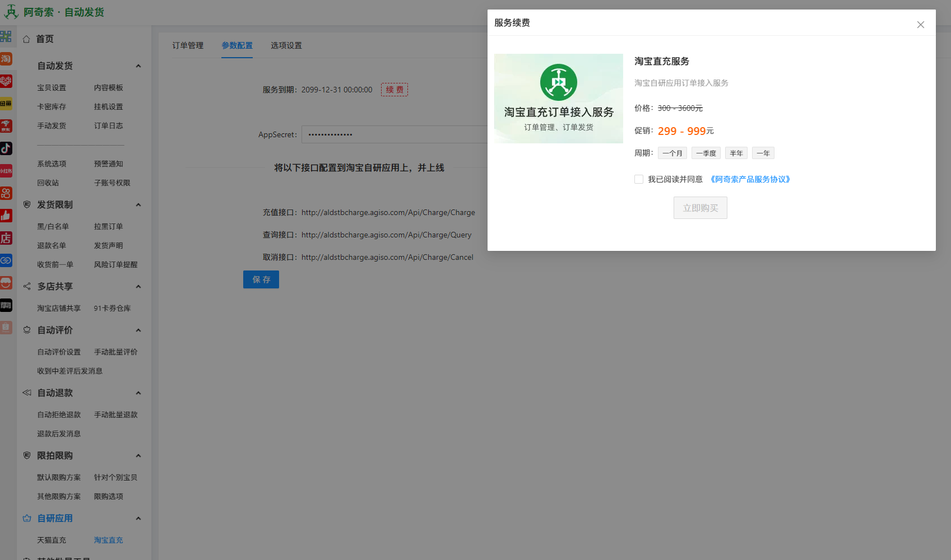Close the 服务续费 dialog

[920, 25]
